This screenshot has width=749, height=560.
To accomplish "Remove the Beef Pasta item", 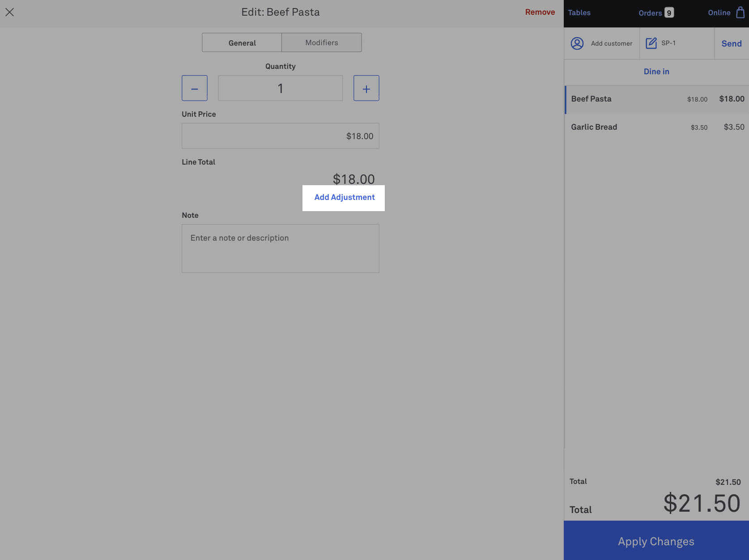I will coord(540,12).
